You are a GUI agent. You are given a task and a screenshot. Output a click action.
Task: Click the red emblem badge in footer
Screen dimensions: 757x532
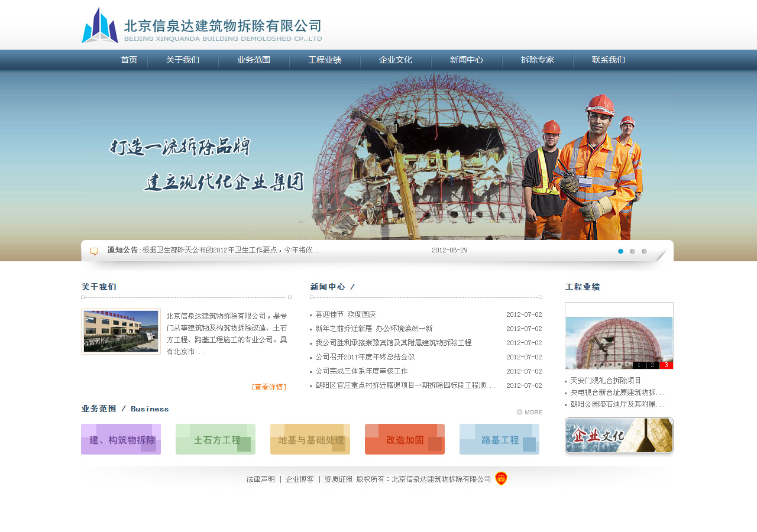coord(501,479)
